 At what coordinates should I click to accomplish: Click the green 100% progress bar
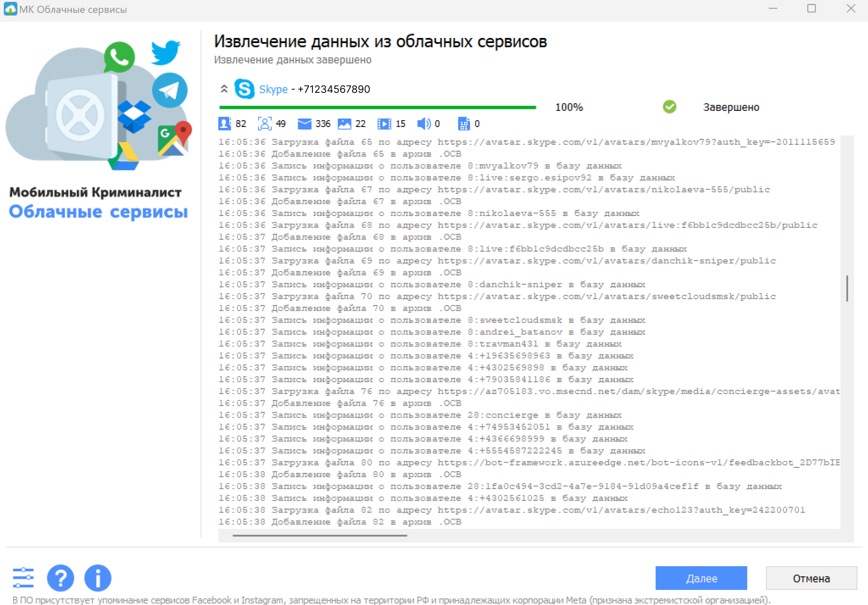(x=377, y=108)
